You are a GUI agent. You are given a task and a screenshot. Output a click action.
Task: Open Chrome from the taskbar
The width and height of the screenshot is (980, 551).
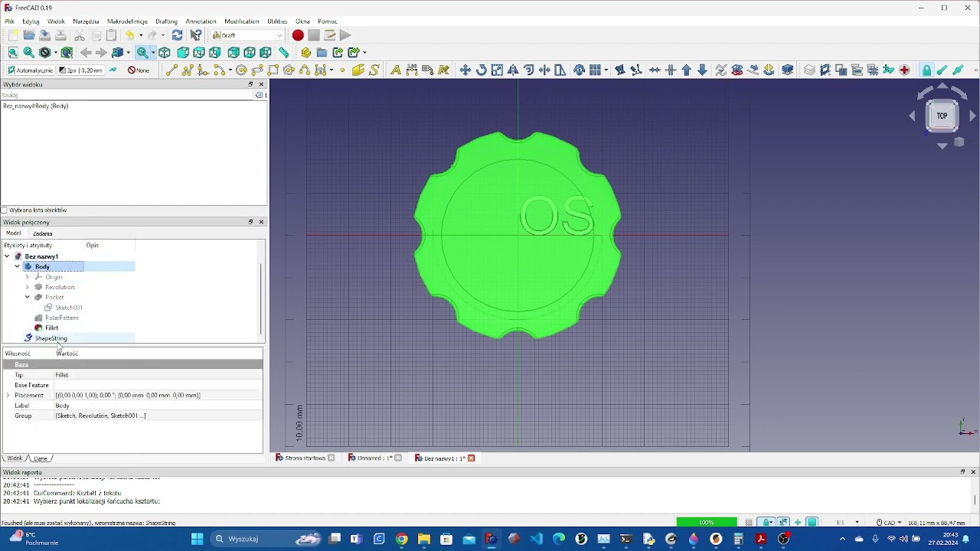coord(401,539)
